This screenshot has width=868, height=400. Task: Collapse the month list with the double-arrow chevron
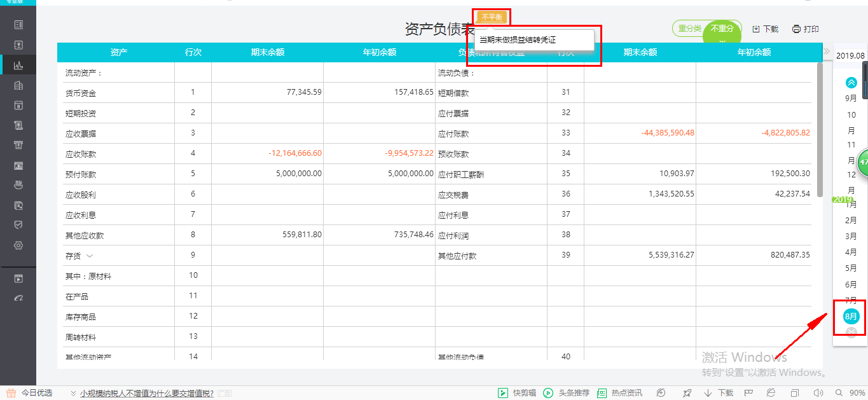point(850,81)
